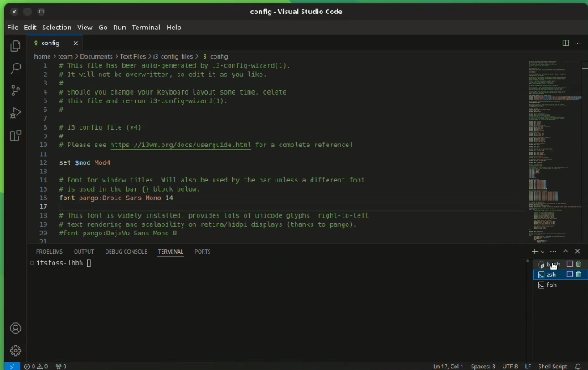Open the Run and Debug view
588x370 pixels.
tap(15, 113)
